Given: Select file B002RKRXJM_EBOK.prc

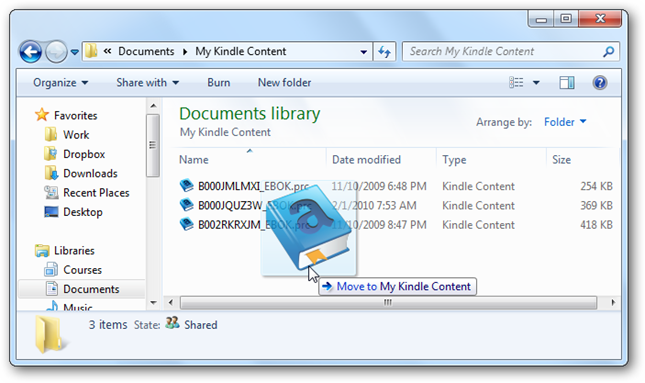Looking at the screenshot, I should (253, 225).
